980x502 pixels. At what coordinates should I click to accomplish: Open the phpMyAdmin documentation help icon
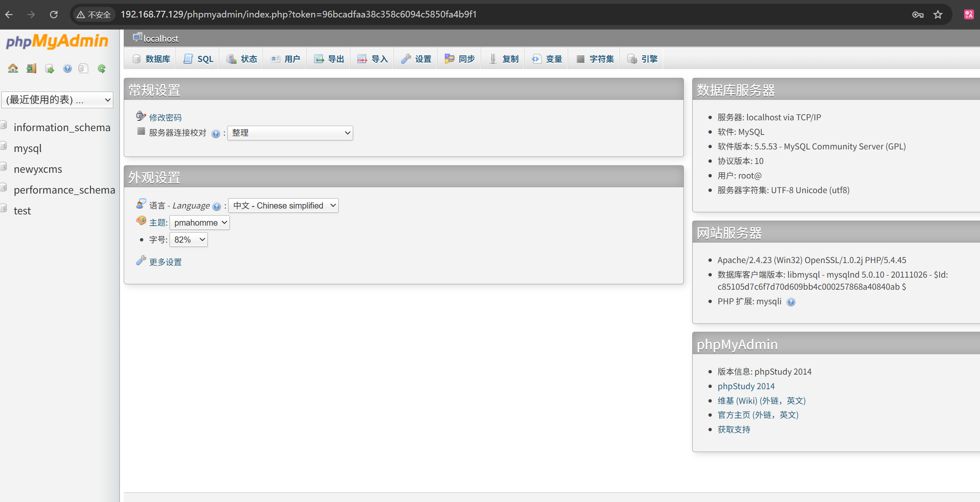(x=67, y=68)
